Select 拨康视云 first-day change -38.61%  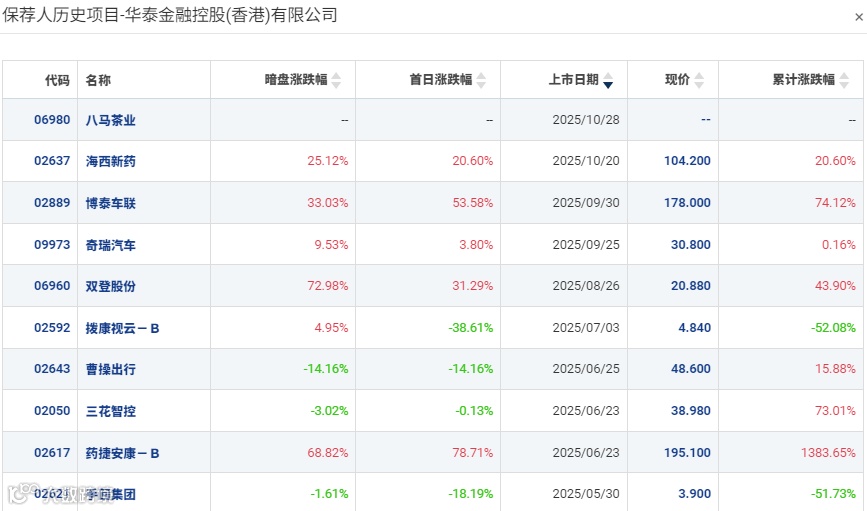pos(471,328)
